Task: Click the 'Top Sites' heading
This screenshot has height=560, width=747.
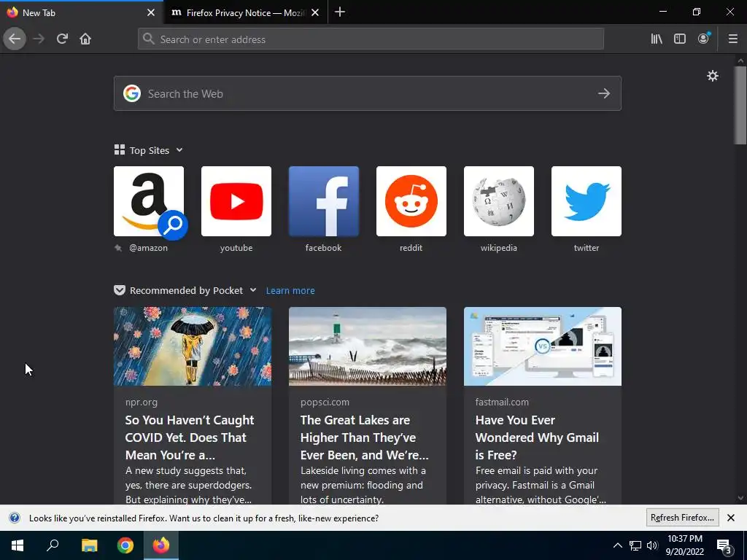Action: coord(149,150)
